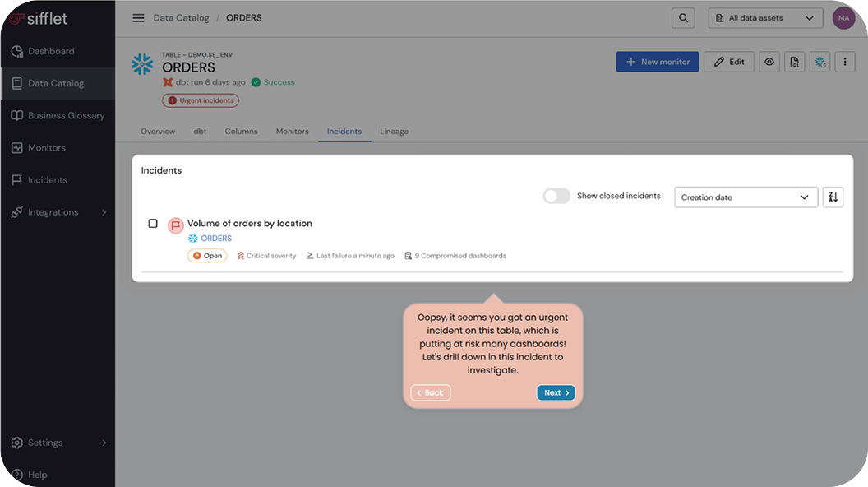Click the Incidents flag sidebar icon

[17, 180]
